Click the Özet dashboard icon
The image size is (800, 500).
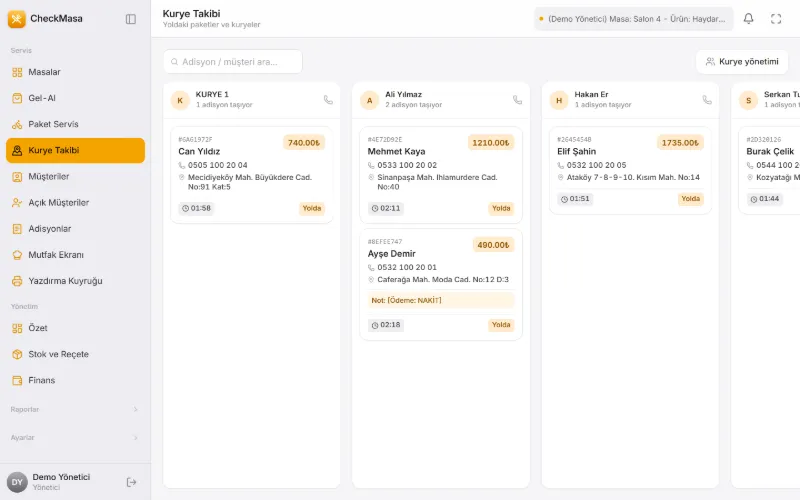tap(17, 328)
